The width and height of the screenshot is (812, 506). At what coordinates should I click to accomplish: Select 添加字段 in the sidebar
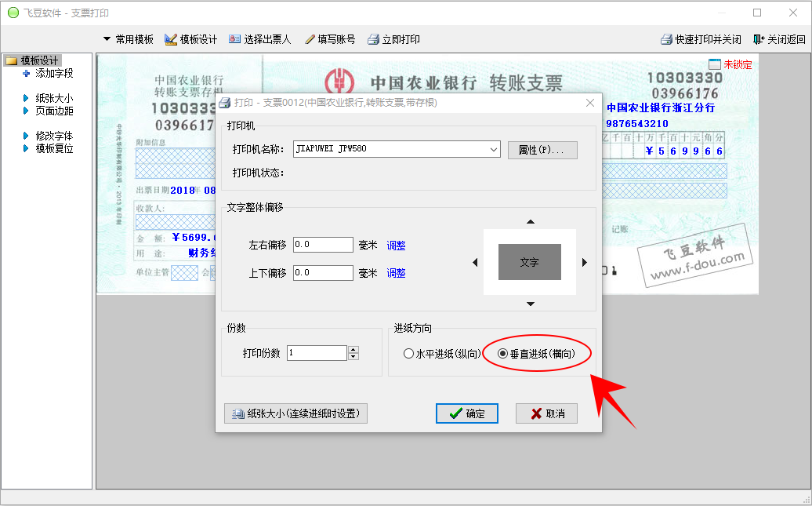[x=54, y=74]
